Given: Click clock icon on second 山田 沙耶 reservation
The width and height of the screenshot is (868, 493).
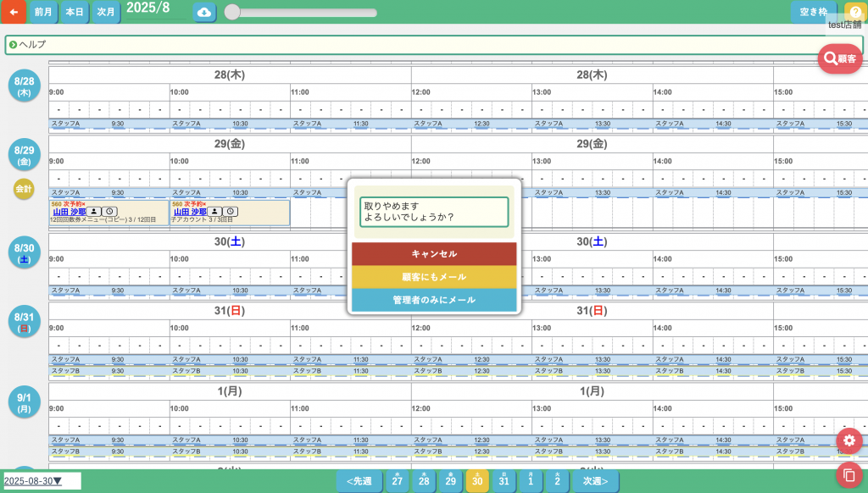Looking at the screenshot, I should [231, 212].
